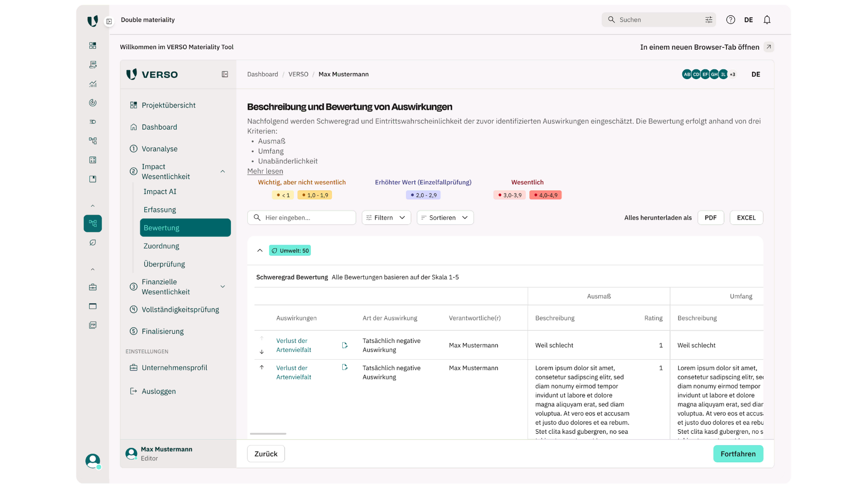Open the leaf icon in outer rail
Screen dimensions: 868x488
[x=93, y=243]
